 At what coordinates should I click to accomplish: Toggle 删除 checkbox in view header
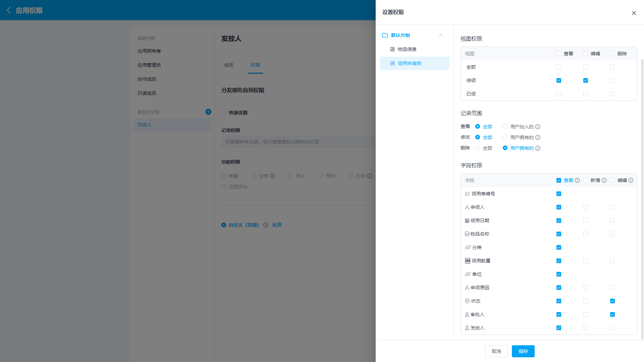(x=612, y=54)
